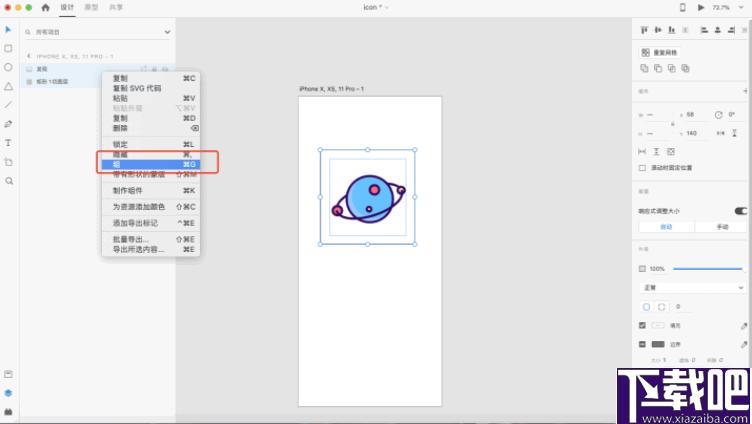Check fix position when scrolling checkbox
The height and width of the screenshot is (424, 752).
click(642, 168)
